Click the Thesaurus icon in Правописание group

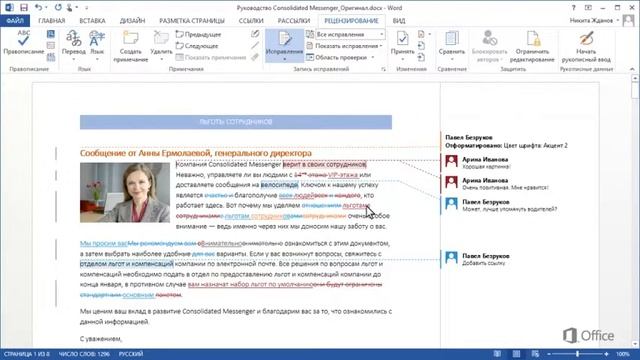pos(51,46)
